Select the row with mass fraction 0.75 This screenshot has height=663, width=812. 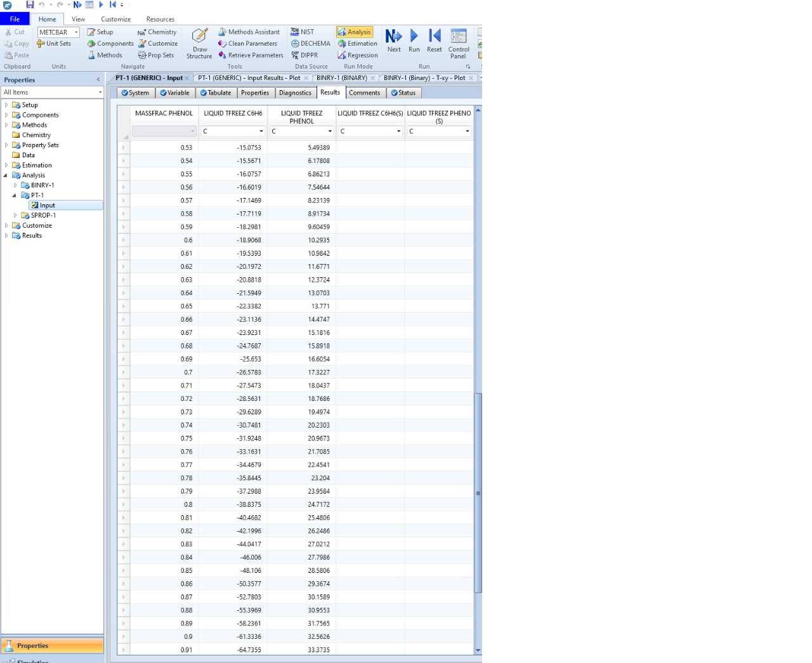coord(124,438)
